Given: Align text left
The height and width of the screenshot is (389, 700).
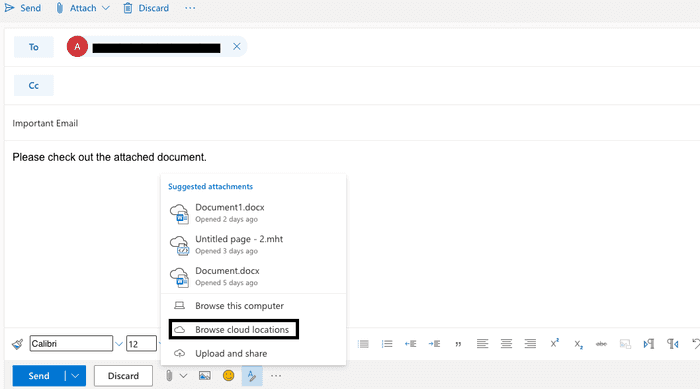Looking at the screenshot, I should tap(482, 343).
